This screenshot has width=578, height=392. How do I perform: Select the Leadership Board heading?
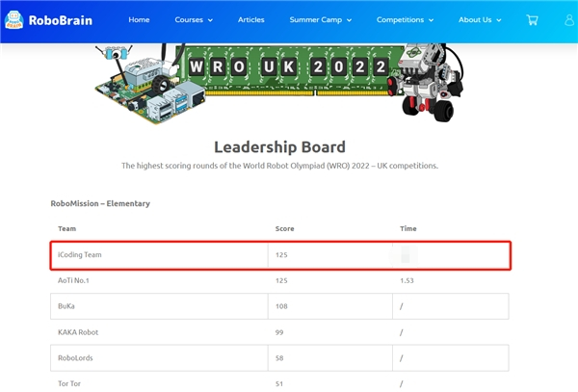pos(279,147)
